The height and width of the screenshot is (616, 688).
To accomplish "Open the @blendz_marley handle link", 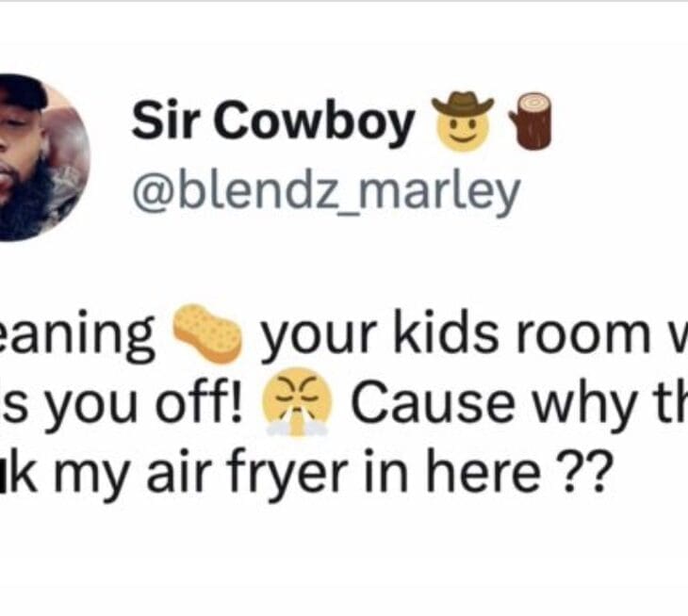I will [x=326, y=192].
